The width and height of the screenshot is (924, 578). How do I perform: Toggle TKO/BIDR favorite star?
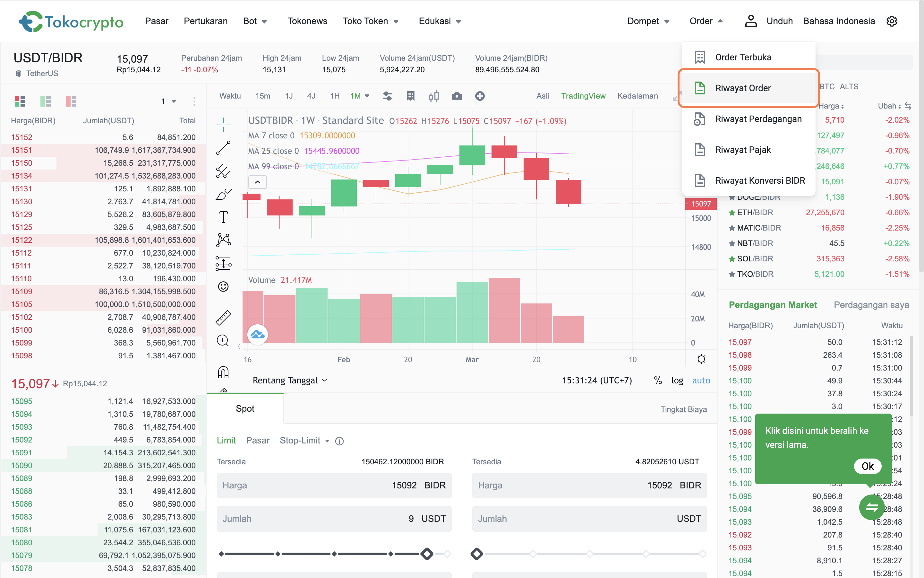[732, 274]
